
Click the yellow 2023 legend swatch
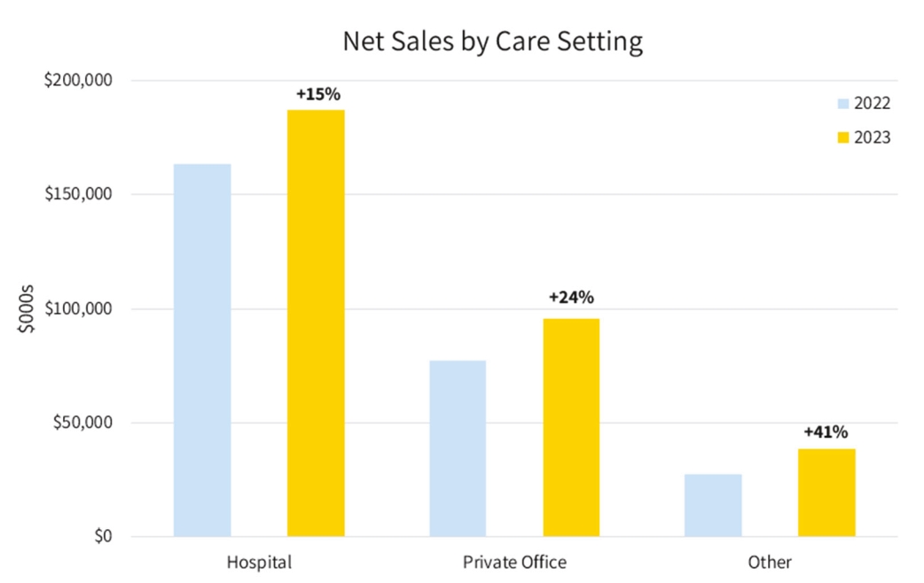pyautogui.click(x=843, y=137)
